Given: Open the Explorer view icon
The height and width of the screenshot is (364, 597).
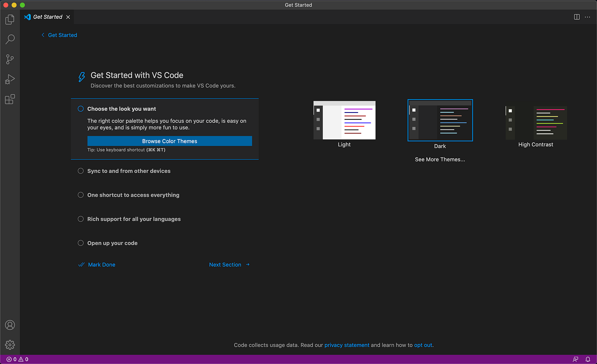Looking at the screenshot, I should pos(9,19).
